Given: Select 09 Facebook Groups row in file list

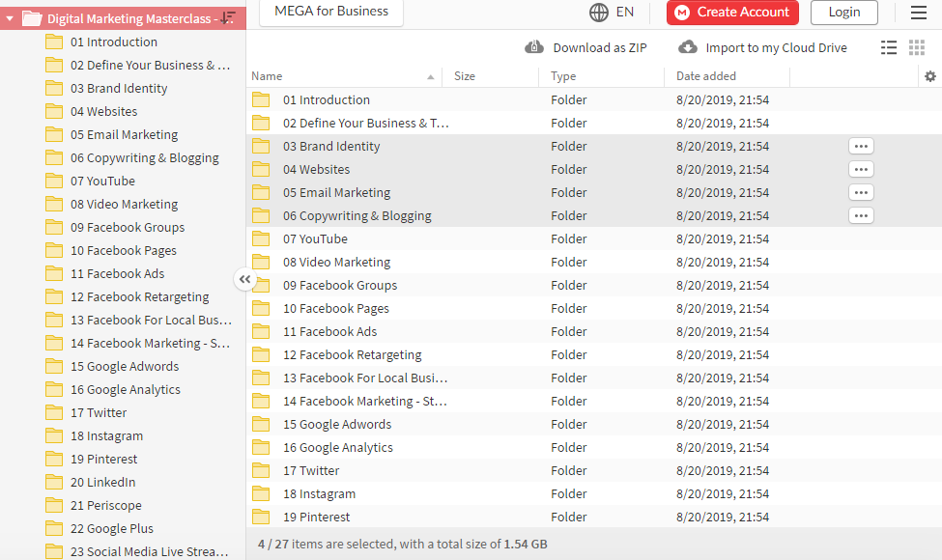Looking at the screenshot, I should (594, 285).
